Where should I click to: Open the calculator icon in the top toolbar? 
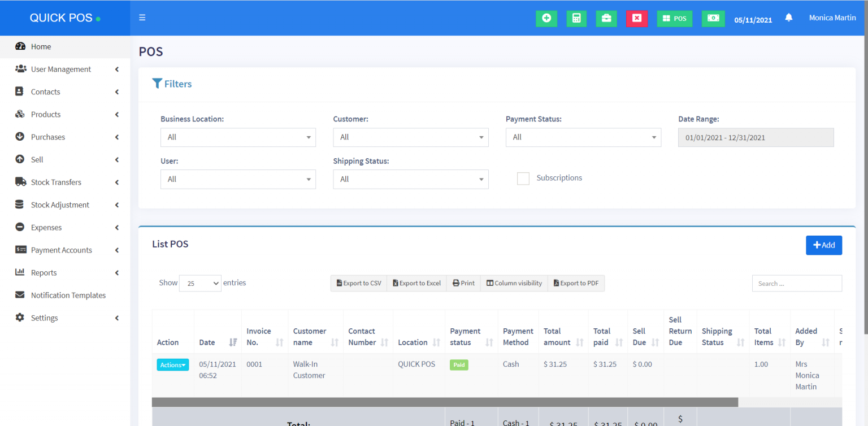(576, 18)
